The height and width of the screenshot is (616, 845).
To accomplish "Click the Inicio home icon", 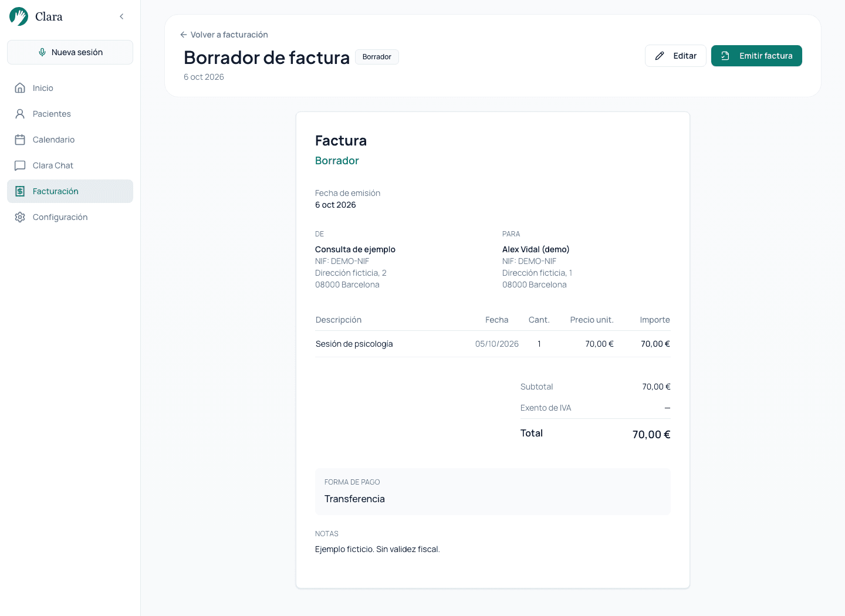I will tap(20, 88).
